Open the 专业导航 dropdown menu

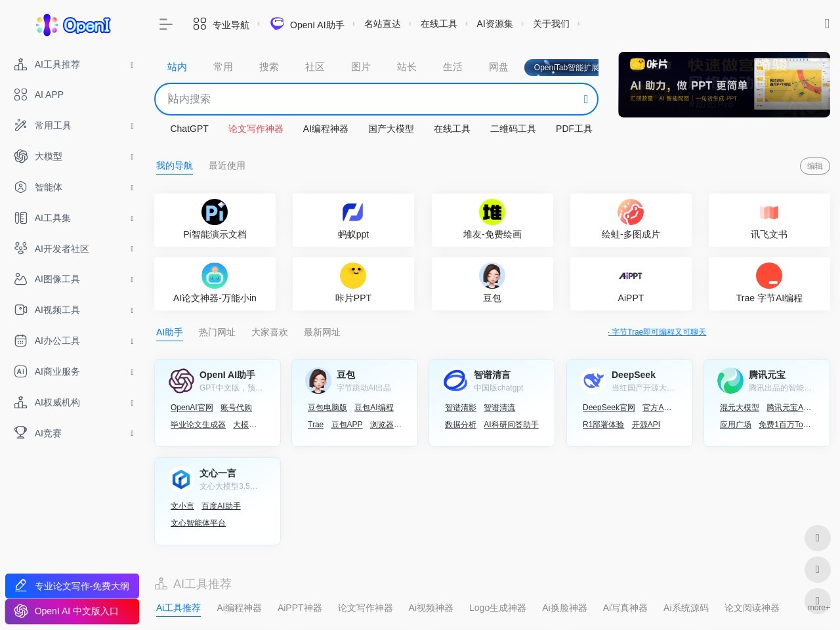click(222, 25)
